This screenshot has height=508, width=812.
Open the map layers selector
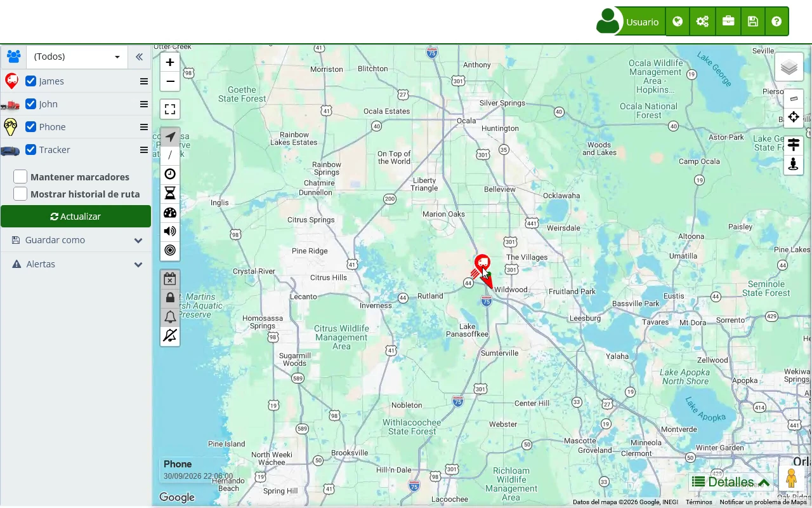pos(789,67)
